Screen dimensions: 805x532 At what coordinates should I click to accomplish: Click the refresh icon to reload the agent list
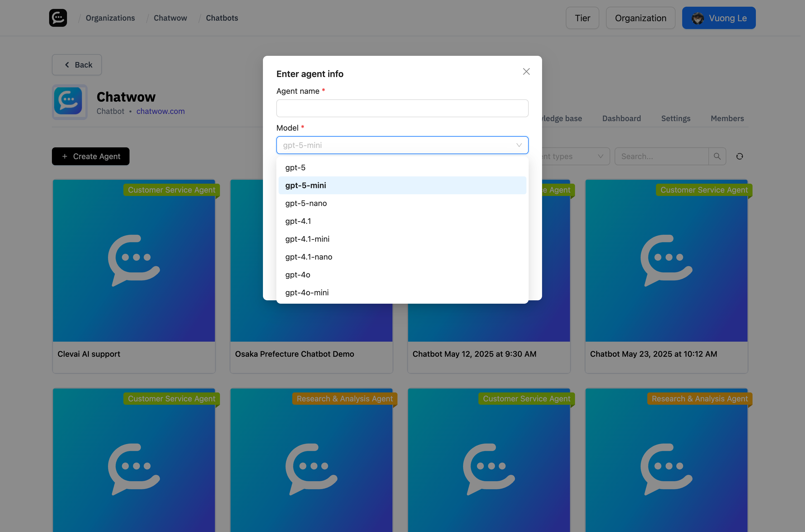(x=740, y=156)
